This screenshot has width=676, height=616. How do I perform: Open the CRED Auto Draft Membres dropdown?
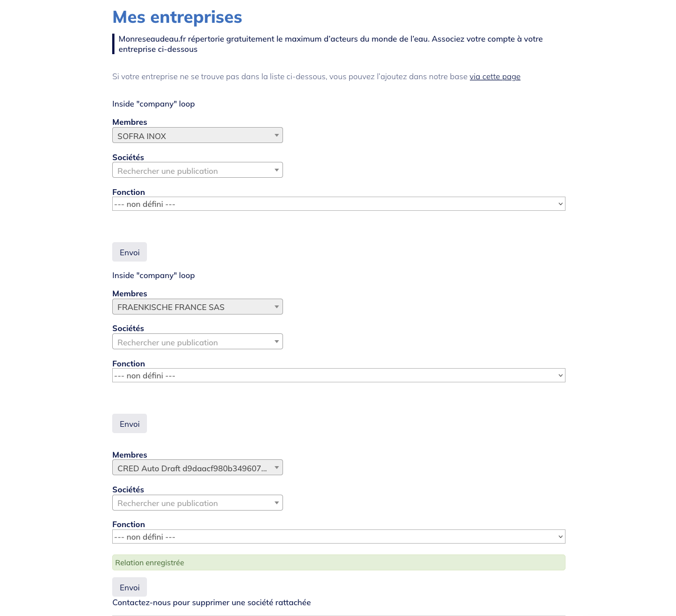198,468
